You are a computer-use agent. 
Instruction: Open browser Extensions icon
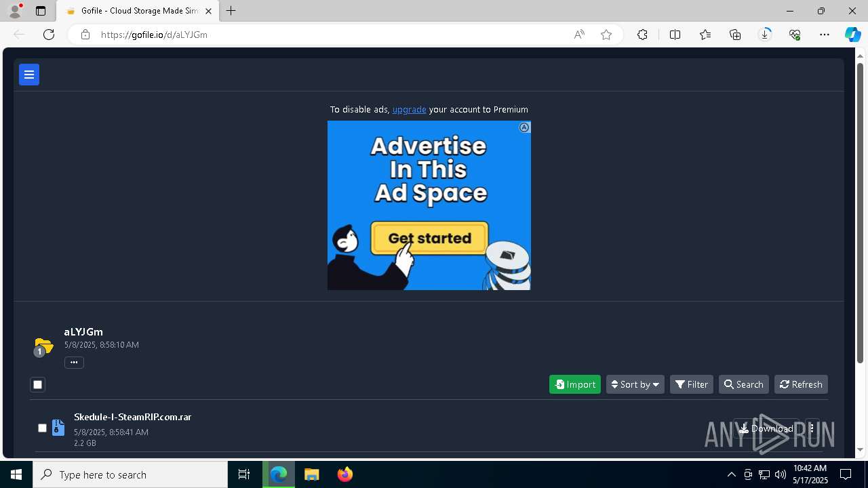click(x=642, y=35)
